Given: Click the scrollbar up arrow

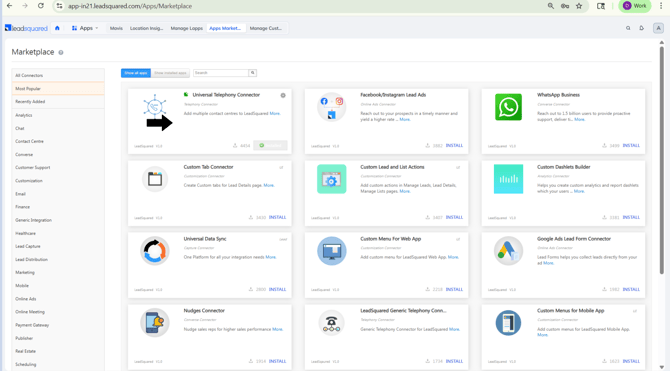Looking at the screenshot, I should (x=661, y=42).
